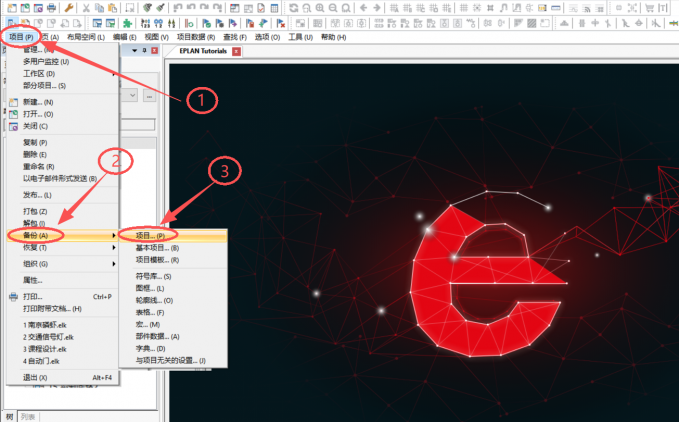Open the 查找 (F) menu

[235, 37]
